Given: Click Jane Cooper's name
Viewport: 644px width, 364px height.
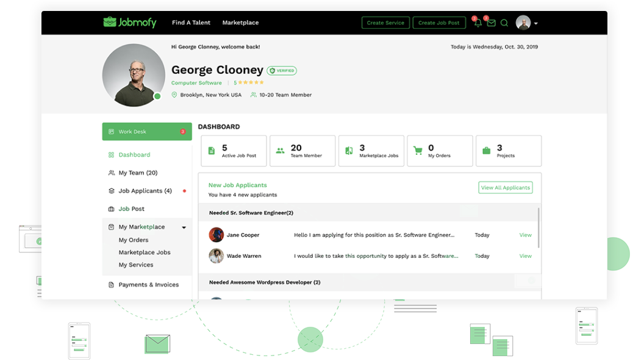Looking at the screenshot, I should 243,235.
